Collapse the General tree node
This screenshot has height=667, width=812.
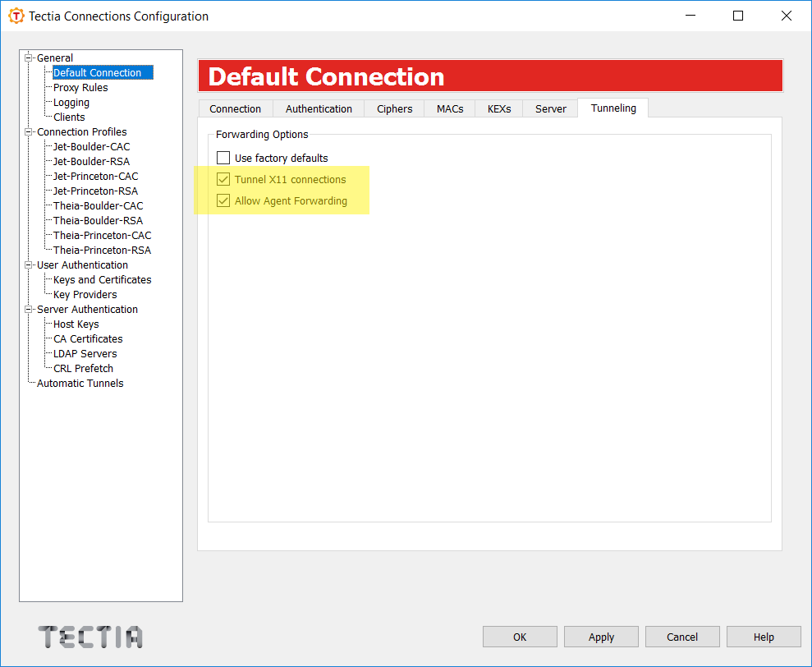point(29,57)
